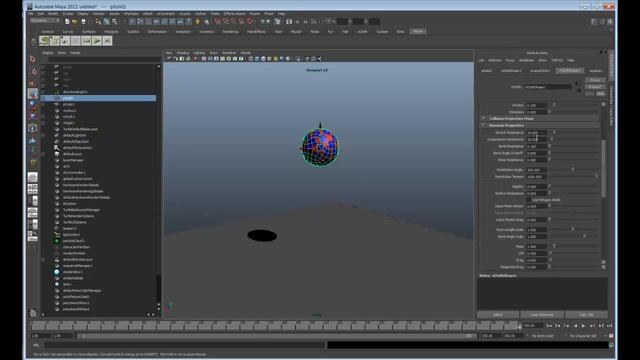Toggle the viewport Grid display icon
640x360 pixels.
point(204,59)
